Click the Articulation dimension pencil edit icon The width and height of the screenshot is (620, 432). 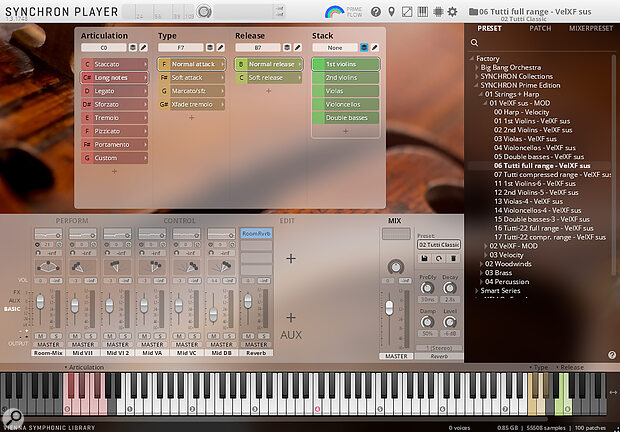(144, 47)
